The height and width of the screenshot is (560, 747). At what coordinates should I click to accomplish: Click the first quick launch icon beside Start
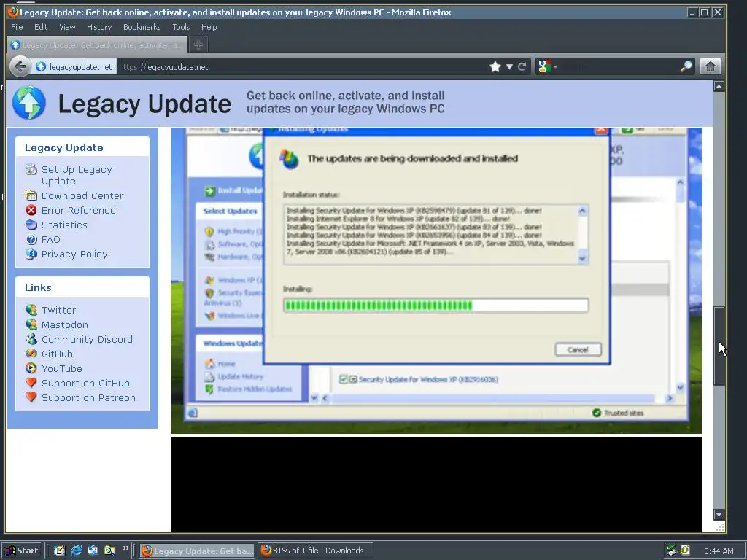59,551
